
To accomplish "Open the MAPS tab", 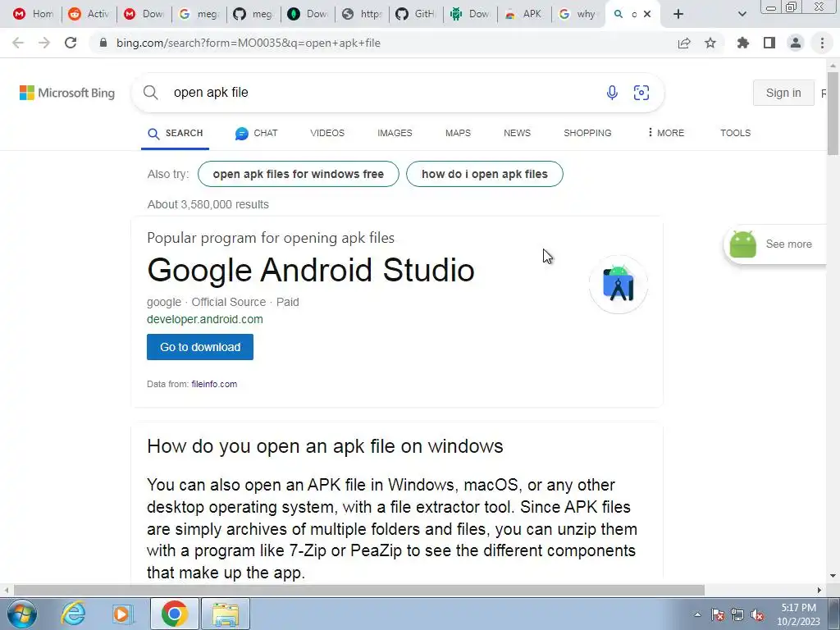I will (x=458, y=133).
